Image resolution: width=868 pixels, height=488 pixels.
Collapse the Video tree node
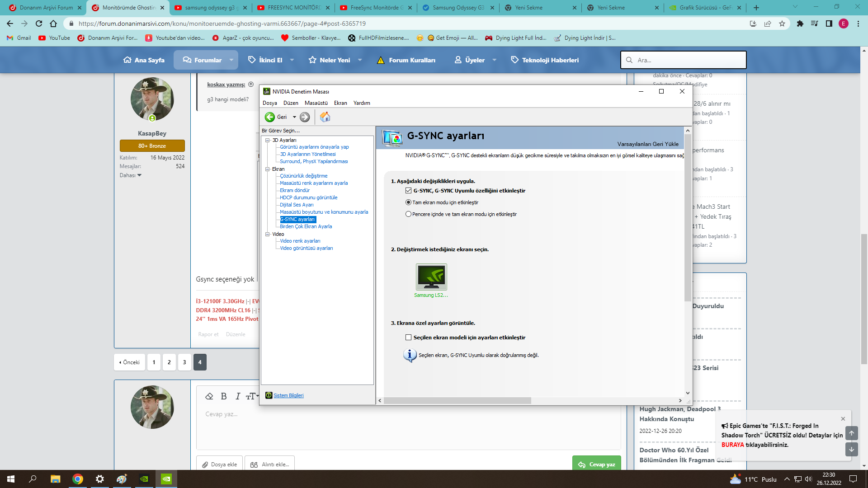(x=268, y=234)
